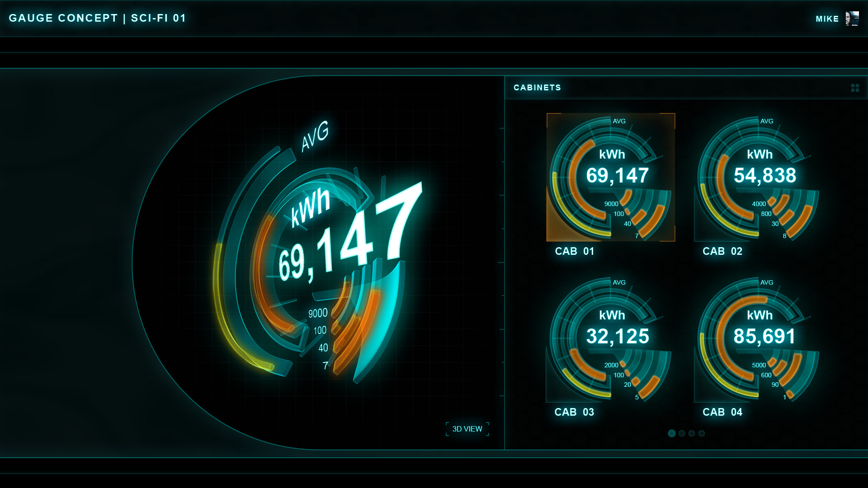Click Mike's profile avatar
This screenshot has width=868, height=488.
(852, 19)
